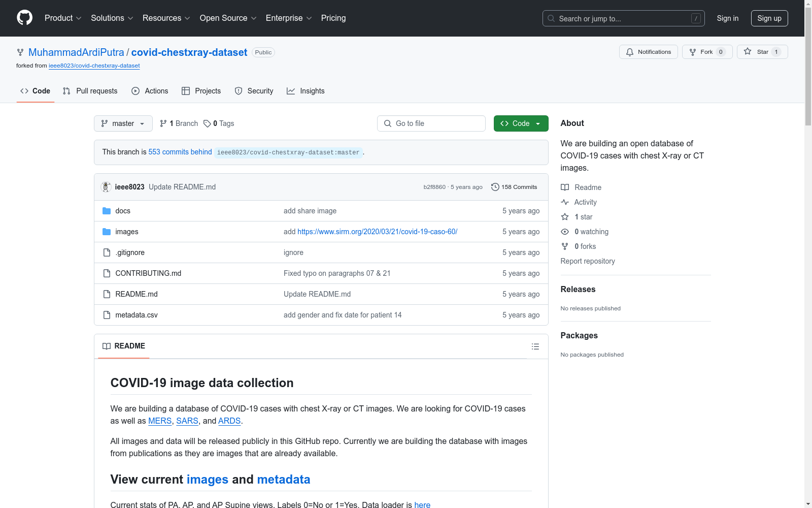
Task: Open the MERS link in README
Action: point(160,421)
